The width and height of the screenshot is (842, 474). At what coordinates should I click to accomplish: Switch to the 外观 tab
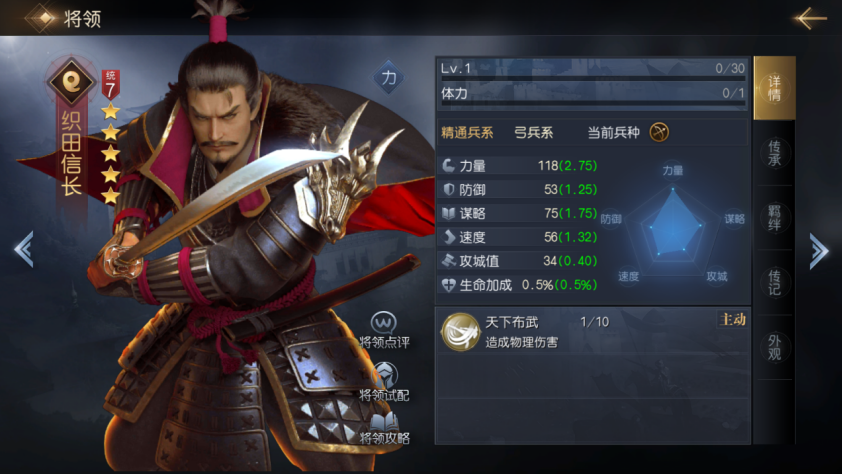pyautogui.click(x=774, y=347)
